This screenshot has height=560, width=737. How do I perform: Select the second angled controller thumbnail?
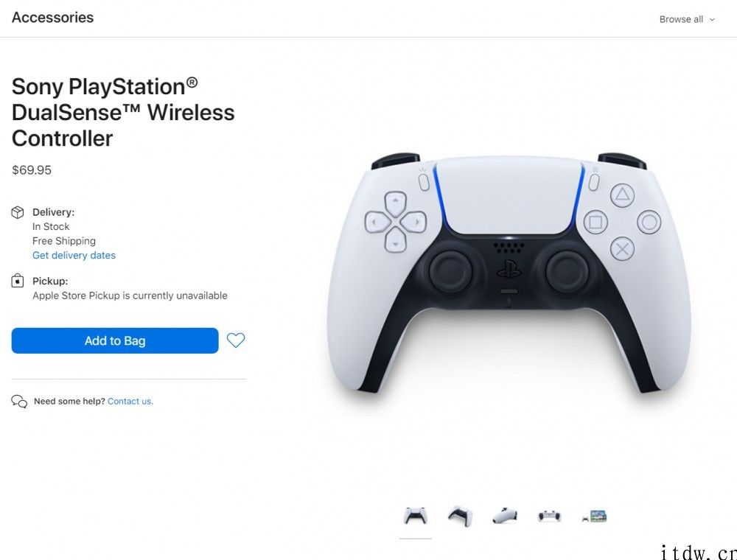[460, 515]
